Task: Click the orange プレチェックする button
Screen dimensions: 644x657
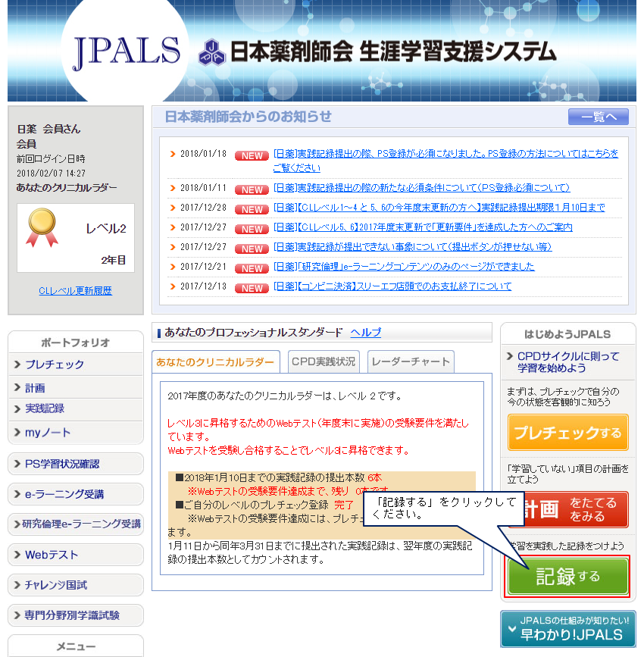Action: 567,433
